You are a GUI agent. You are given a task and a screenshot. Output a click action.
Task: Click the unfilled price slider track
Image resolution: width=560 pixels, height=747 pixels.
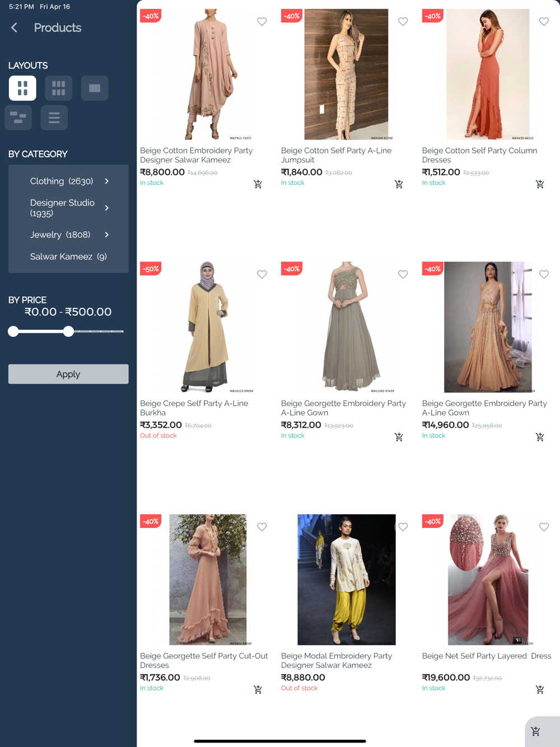[x=99, y=332]
